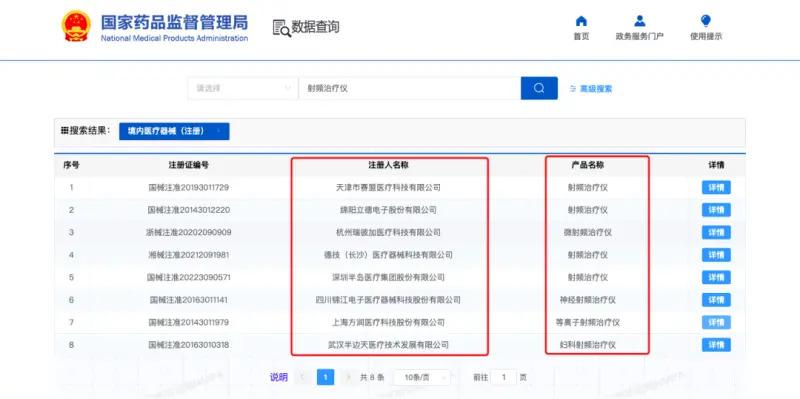Click the 注册人名称 column header
This screenshot has height=399, width=800.
point(388,165)
